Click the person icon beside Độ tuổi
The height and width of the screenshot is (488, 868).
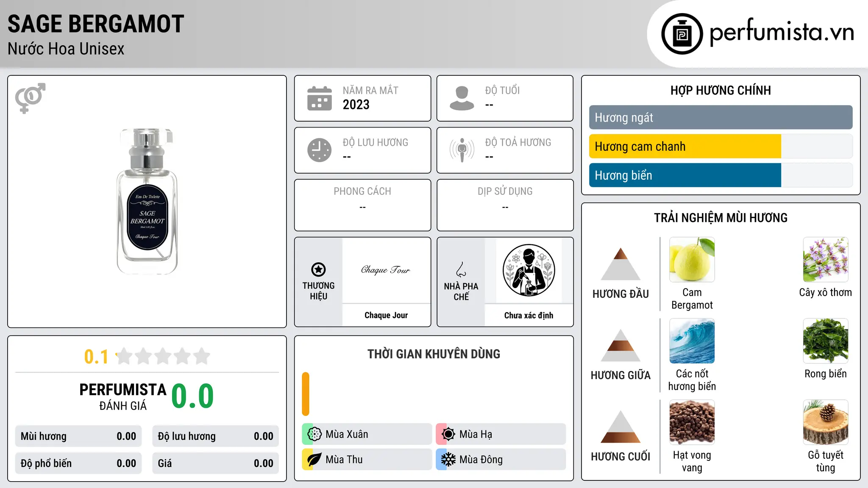click(x=462, y=98)
